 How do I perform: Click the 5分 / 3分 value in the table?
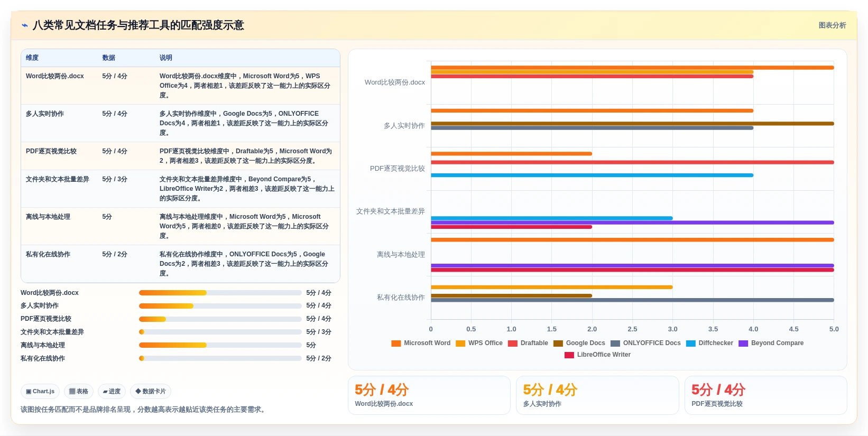[115, 179]
